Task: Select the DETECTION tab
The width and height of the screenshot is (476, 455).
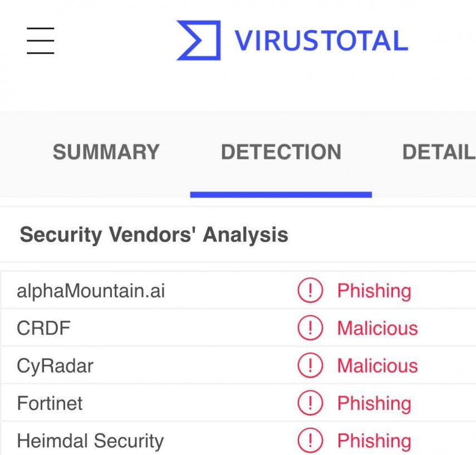Action: click(x=281, y=152)
